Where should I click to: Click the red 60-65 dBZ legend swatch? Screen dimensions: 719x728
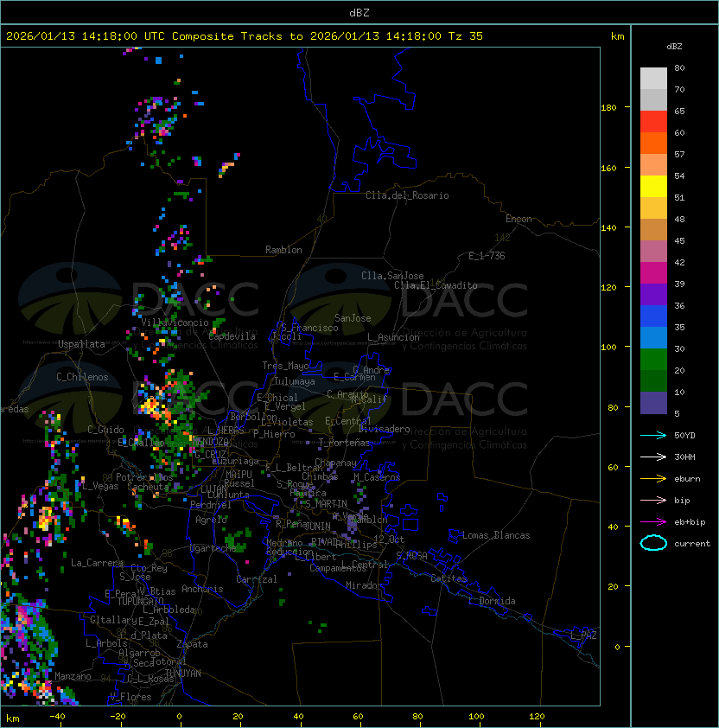tap(653, 122)
